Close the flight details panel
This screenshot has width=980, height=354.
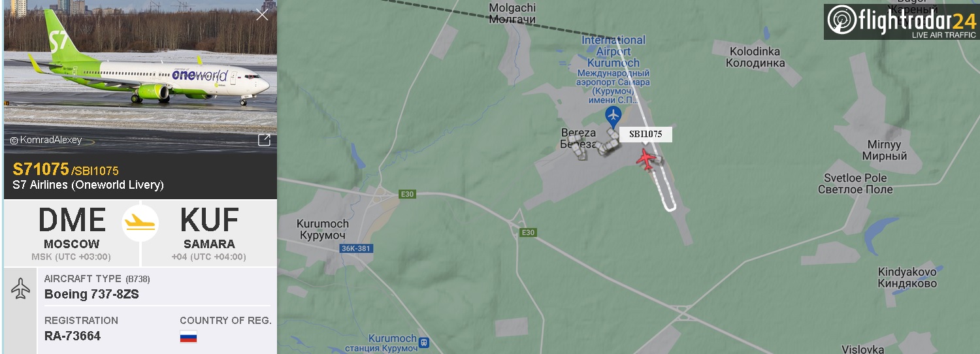pyautogui.click(x=262, y=14)
